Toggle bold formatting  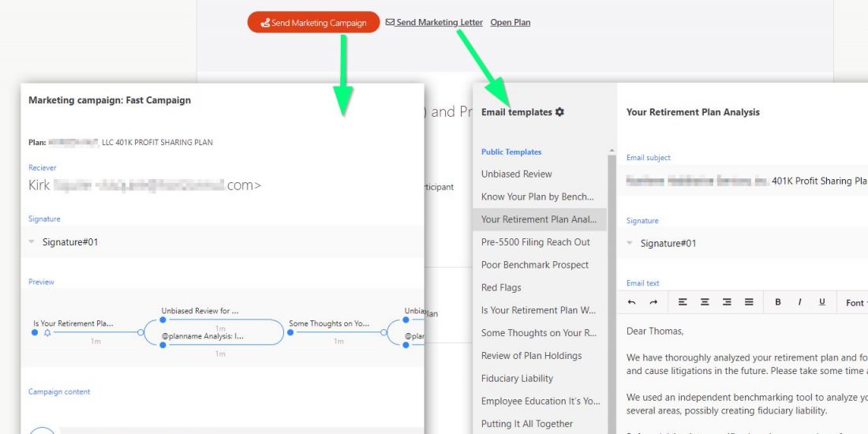[x=778, y=302]
